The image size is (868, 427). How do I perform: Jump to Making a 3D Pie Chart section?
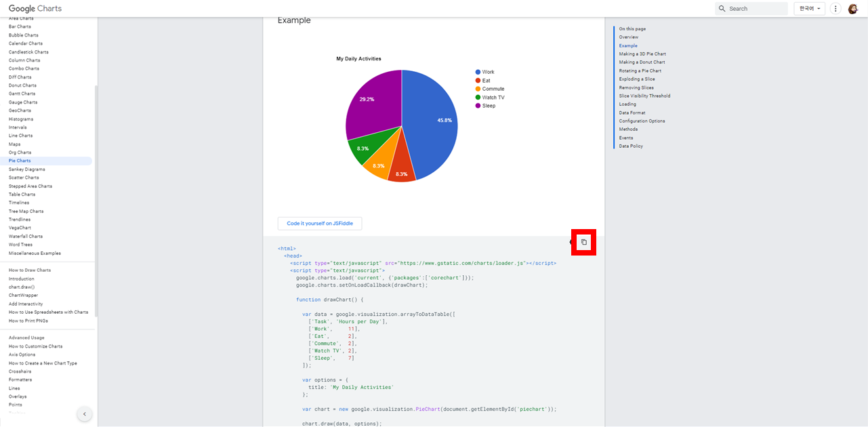tap(642, 54)
